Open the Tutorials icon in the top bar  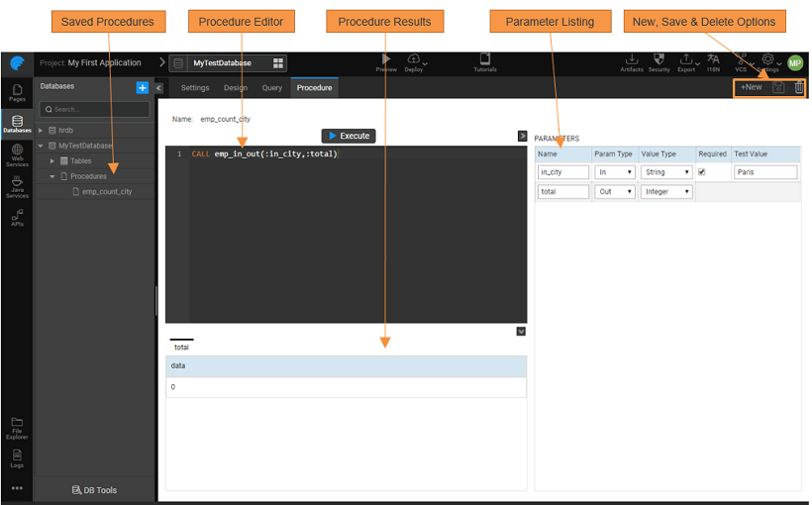484,61
